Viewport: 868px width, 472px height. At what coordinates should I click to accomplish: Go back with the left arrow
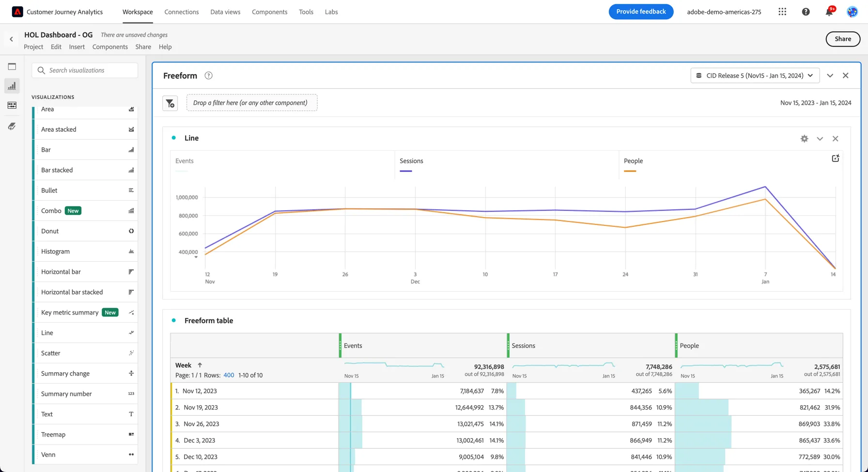(11, 39)
